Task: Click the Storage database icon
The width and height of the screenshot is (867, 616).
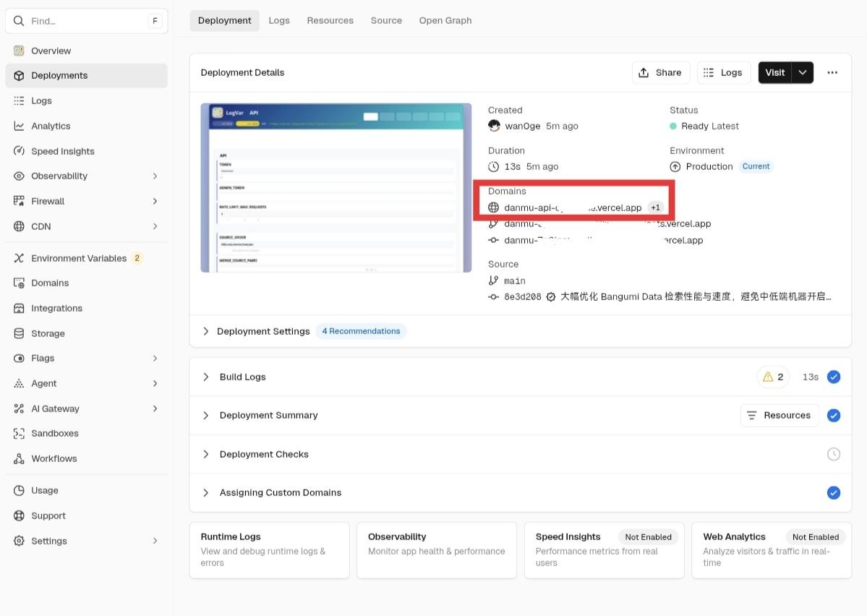Action: (x=19, y=333)
